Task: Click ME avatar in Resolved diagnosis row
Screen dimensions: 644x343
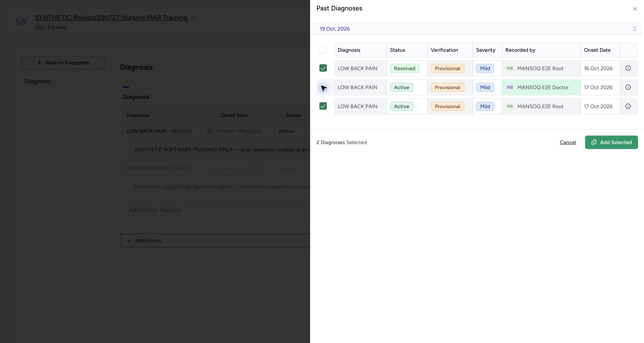Action: [x=510, y=68]
